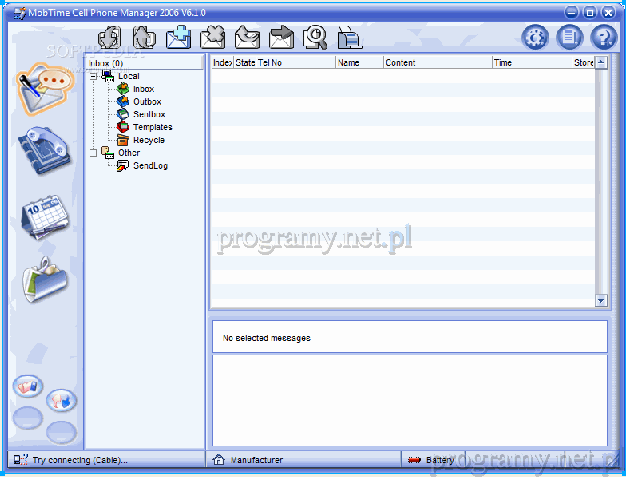Open the Phonebook section in sidebar
The width and height of the screenshot is (626, 477).
coord(46,149)
